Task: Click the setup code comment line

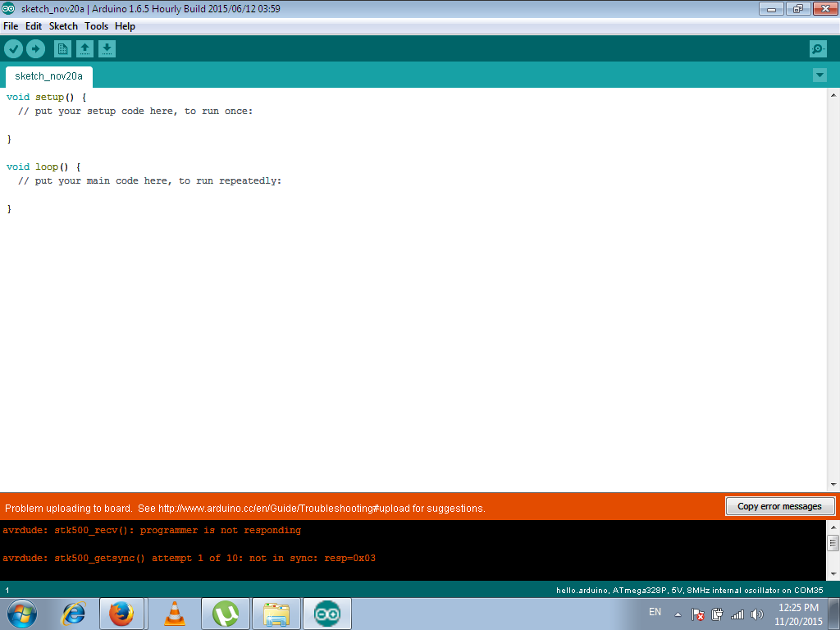Action: point(135,111)
